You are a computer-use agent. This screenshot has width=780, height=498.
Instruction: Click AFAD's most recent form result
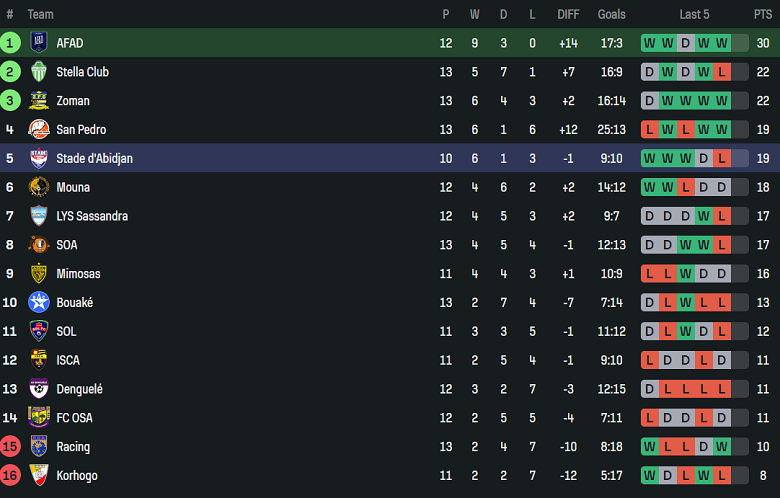(x=721, y=43)
